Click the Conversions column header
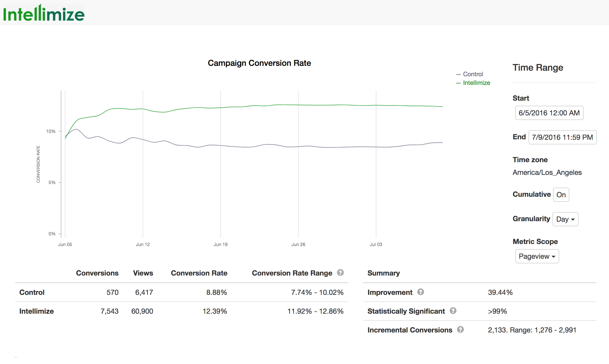This screenshot has width=609, height=364. coord(97,273)
